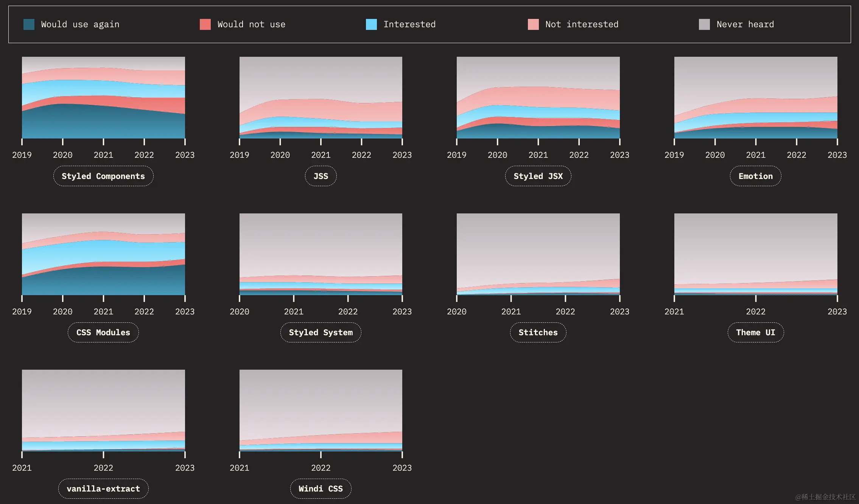Select the Emotion label pill
The height and width of the screenshot is (504, 859).
point(755,176)
